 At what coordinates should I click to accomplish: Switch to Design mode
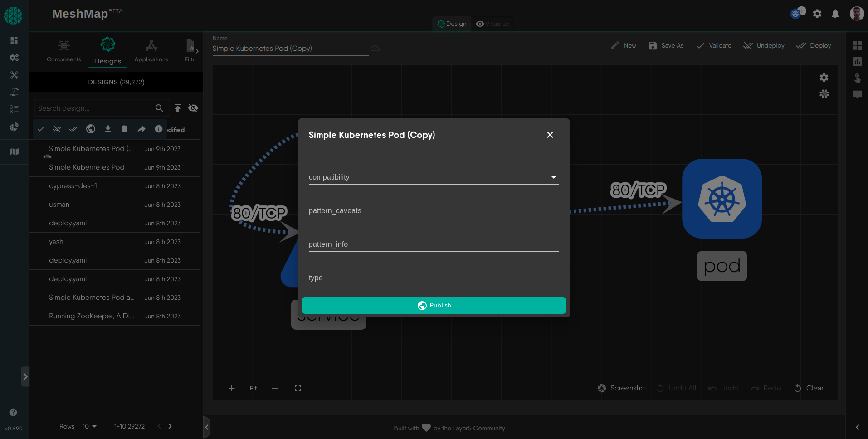(x=452, y=24)
